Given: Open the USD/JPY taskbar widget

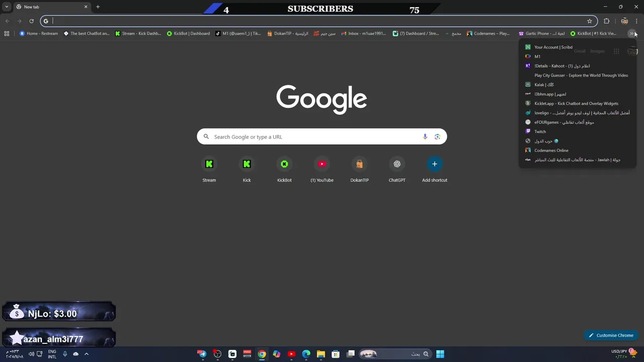Looking at the screenshot, I should tap(624, 354).
